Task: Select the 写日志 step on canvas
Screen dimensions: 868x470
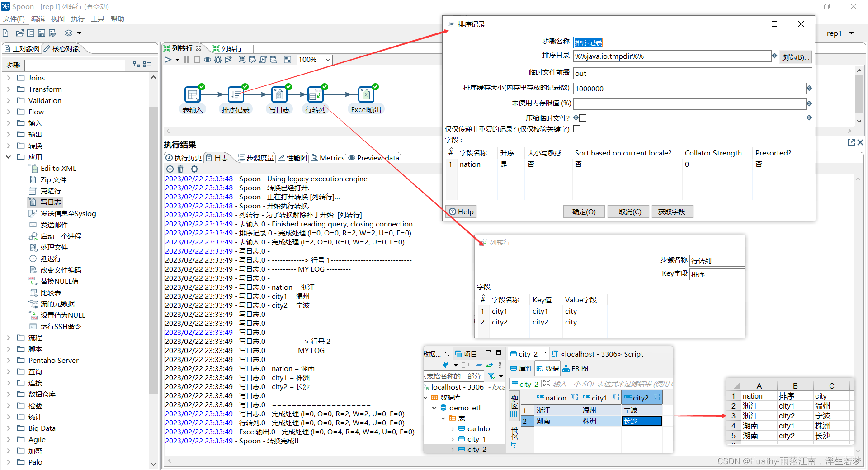Action: (279, 94)
